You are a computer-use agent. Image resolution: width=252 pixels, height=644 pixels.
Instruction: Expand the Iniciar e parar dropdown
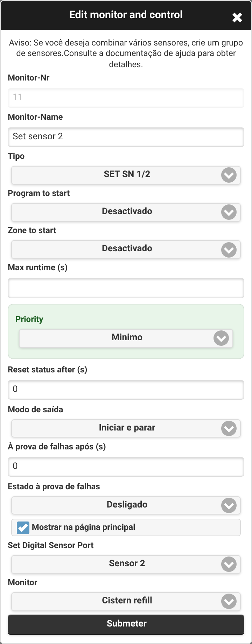point(126,428)
